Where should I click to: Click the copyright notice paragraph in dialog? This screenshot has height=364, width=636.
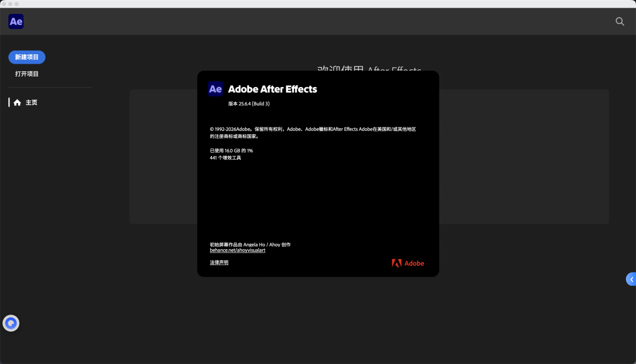coord(312,132)
